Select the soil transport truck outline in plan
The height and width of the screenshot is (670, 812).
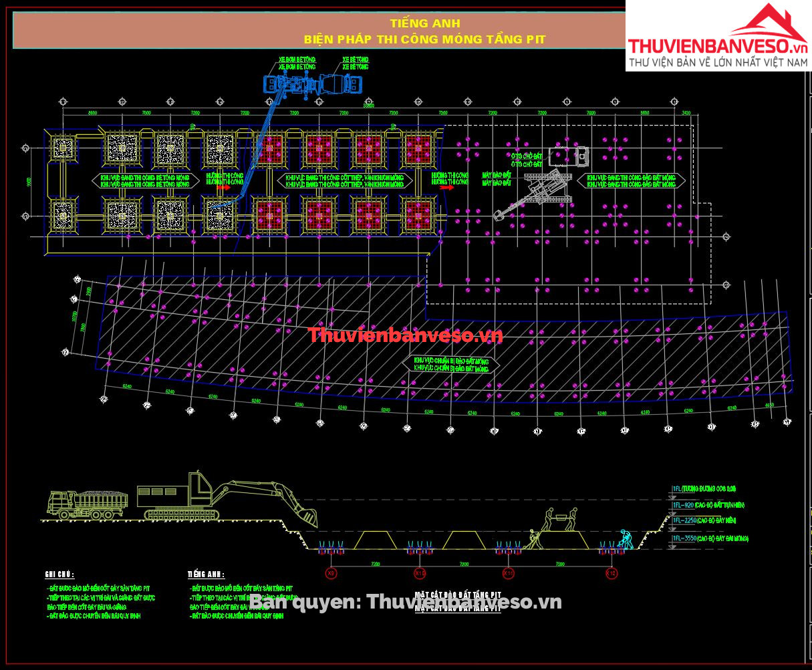point(569,156)
